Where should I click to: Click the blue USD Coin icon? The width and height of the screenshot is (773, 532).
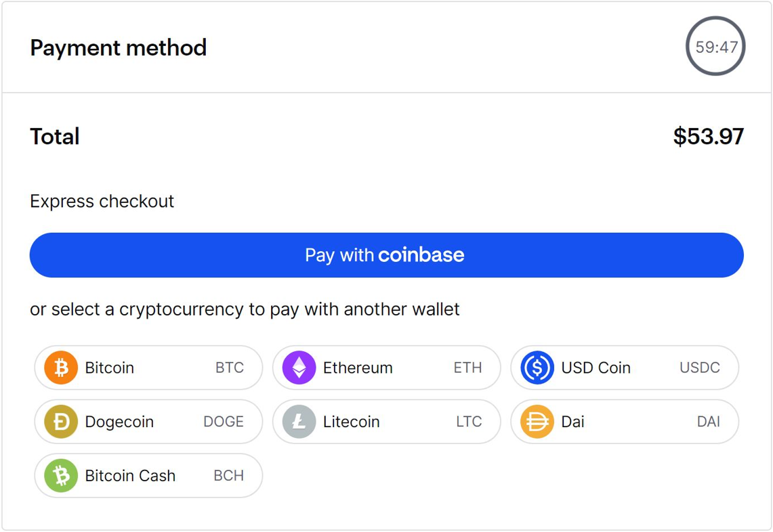pos(537,368)
